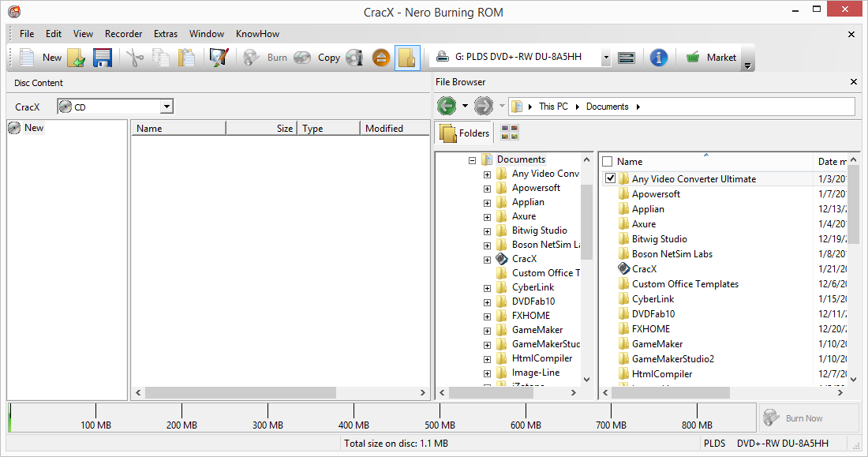Eject the disc with the orange eject icon
Screen dimensions: 868x457
point(381,58)
